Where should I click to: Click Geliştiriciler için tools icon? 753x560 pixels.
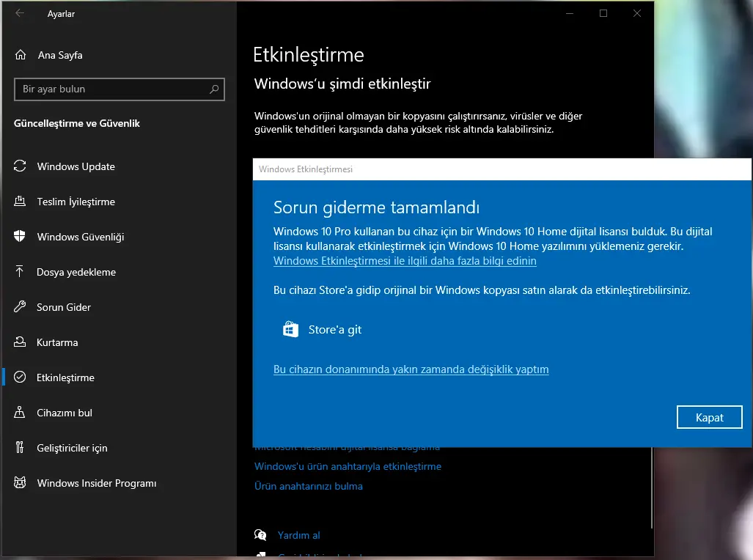[x=20, y=448]
